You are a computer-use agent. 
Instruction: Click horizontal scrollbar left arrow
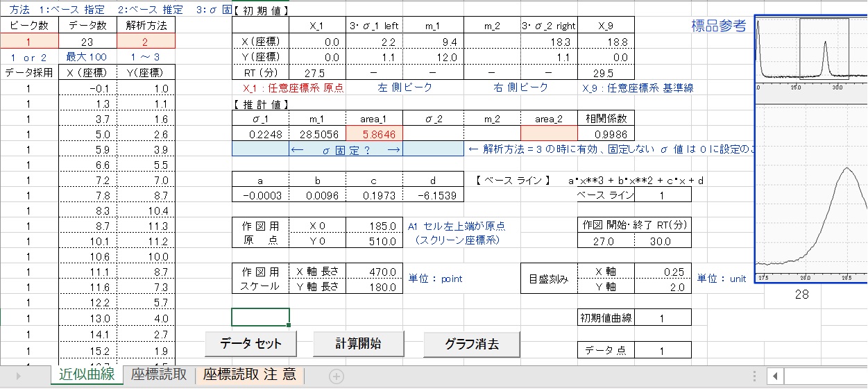776,376
